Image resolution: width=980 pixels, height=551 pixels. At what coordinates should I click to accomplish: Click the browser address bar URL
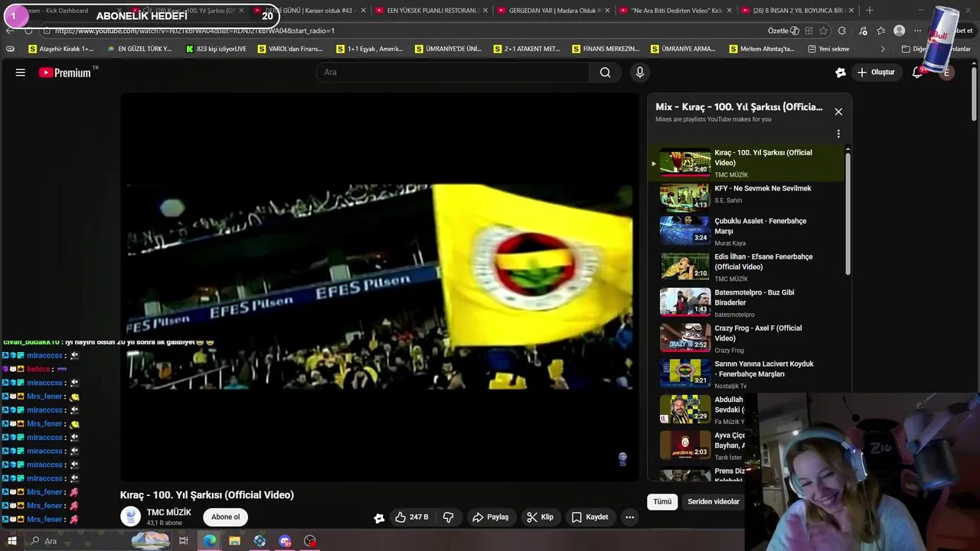pyautogui.click(x=194, y=31)
